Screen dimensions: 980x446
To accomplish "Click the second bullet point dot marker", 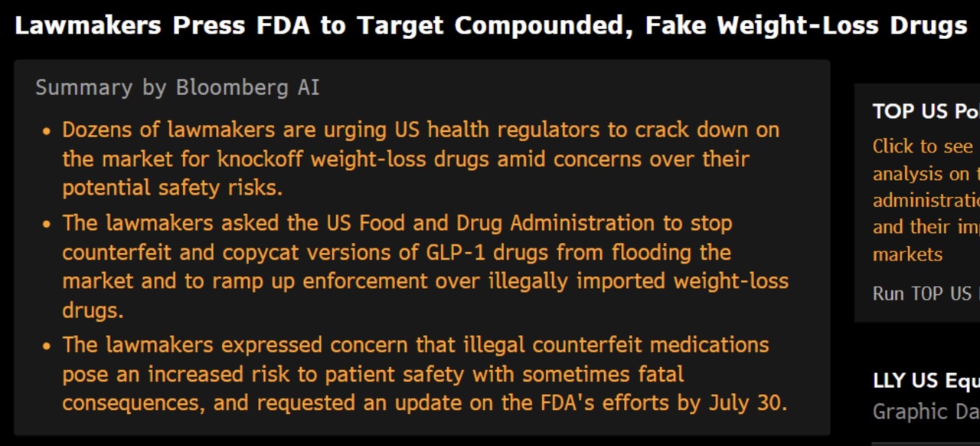I will tap(47, 225).
